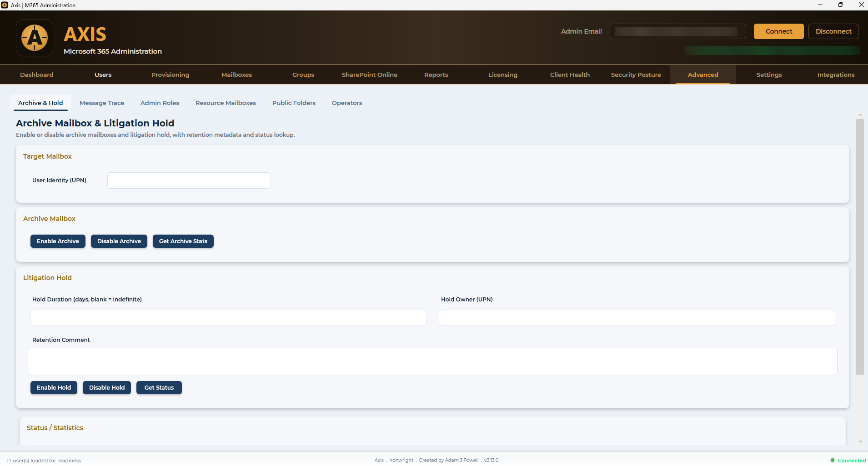The width and height of the screenshot is (868, 466).
Task: Click the vertical scrollbar thumb
Action: [x=860, y=247]
